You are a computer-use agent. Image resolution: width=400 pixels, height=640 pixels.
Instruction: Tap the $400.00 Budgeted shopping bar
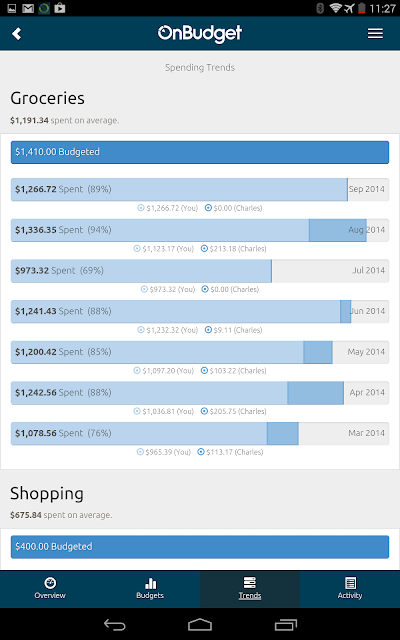(200, 547)
